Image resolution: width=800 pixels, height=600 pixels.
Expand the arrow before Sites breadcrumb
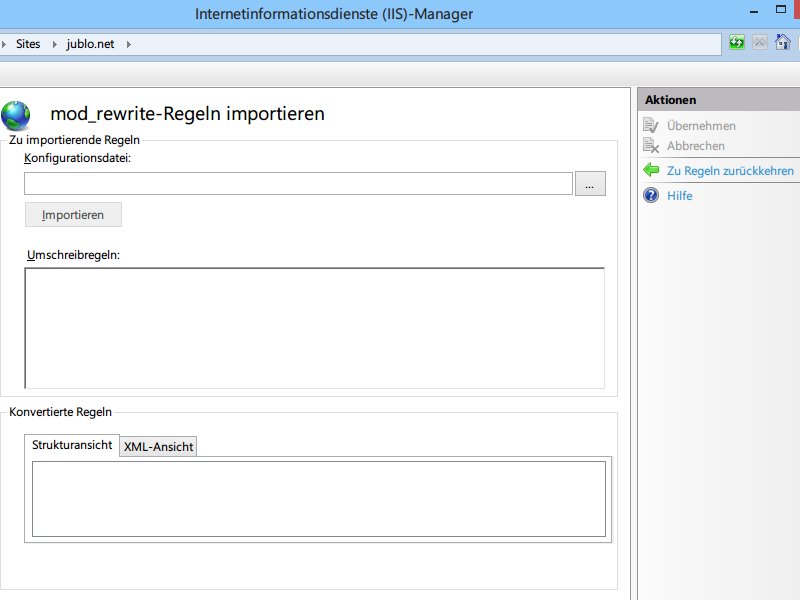pos(4,44)
